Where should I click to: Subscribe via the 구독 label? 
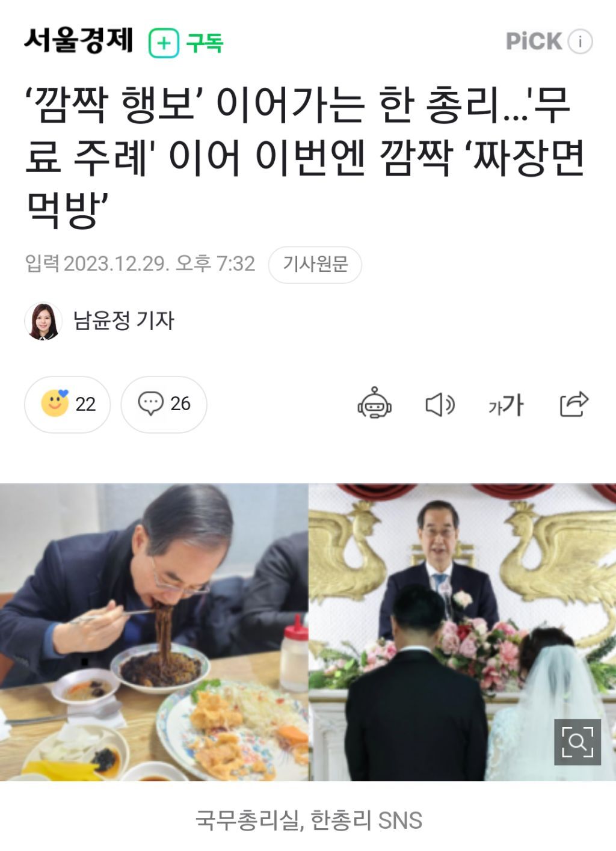coord(205,43)
